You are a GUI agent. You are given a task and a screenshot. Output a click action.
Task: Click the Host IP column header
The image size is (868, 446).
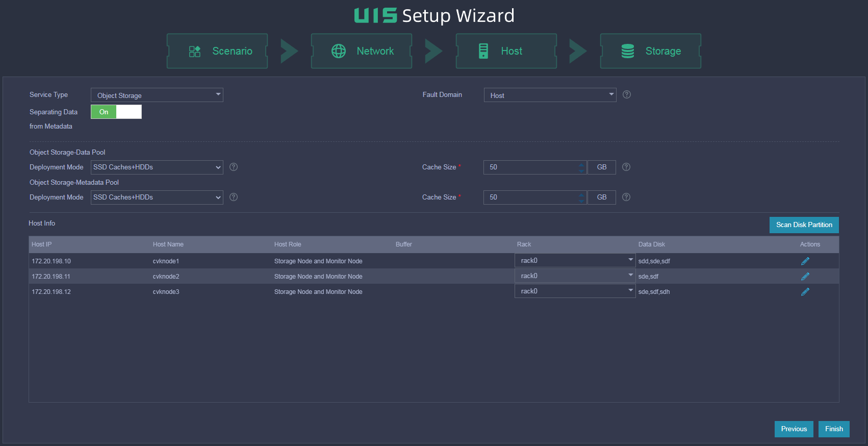click(42, 244)
